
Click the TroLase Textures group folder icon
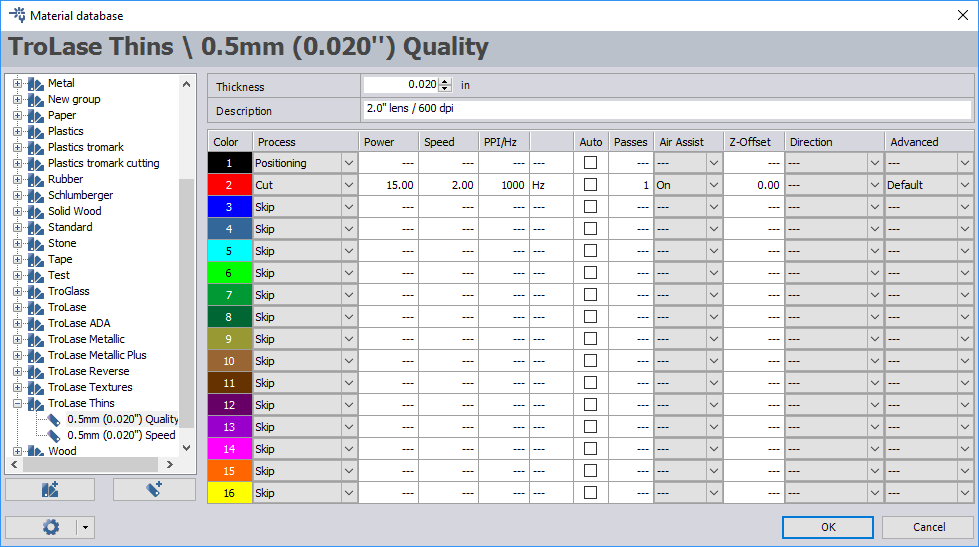click(36, 388)
